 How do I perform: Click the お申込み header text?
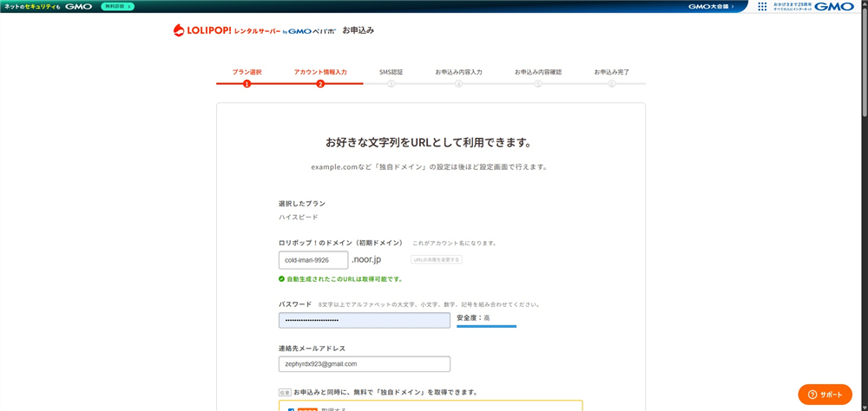coord(358,30)
